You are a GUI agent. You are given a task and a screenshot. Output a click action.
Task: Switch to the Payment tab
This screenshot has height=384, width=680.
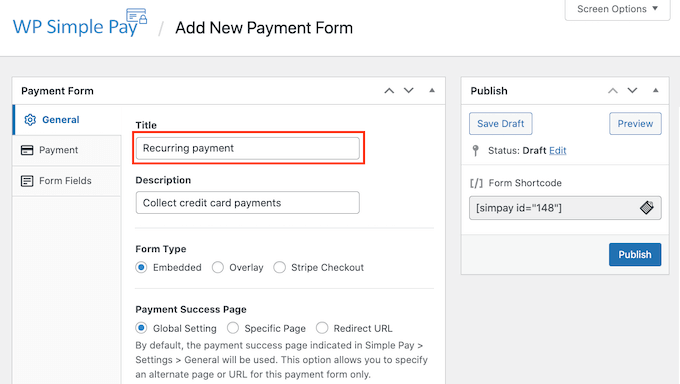(67, 150)
